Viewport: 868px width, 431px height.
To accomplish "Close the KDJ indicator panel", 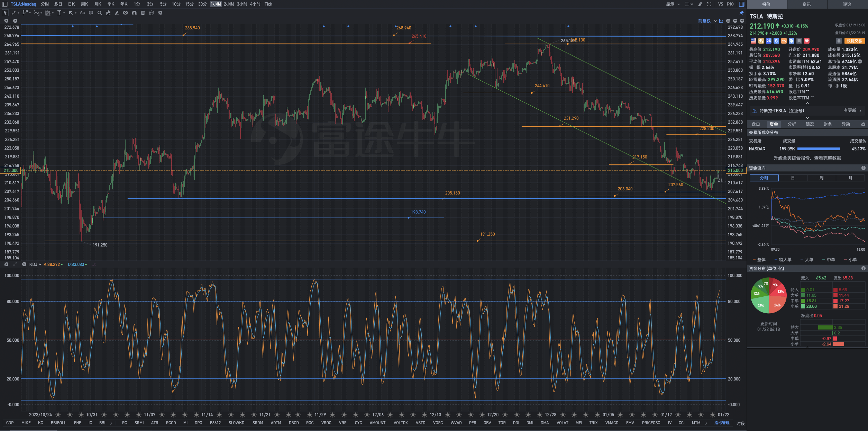I will pyautogui.click(x=24, y=264).
